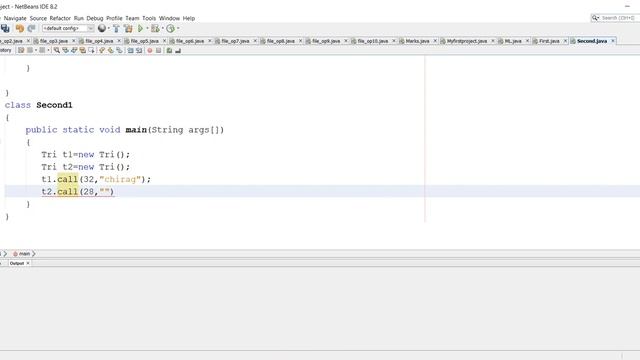Click the Comment code icon

(169, 50)
